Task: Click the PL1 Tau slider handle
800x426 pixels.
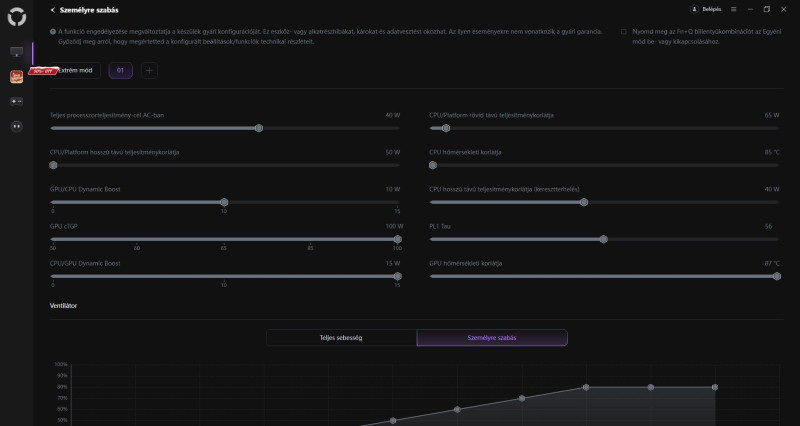Action: click(603, 239)
